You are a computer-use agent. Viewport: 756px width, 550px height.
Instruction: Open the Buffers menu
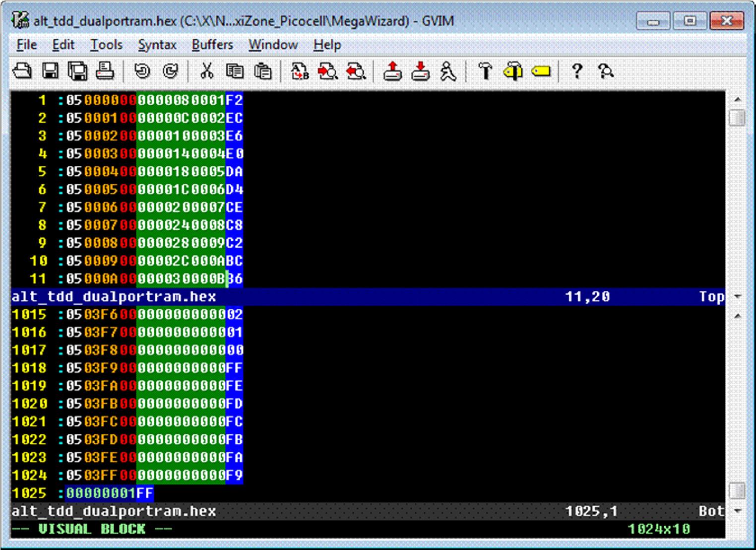click(212, 45)
